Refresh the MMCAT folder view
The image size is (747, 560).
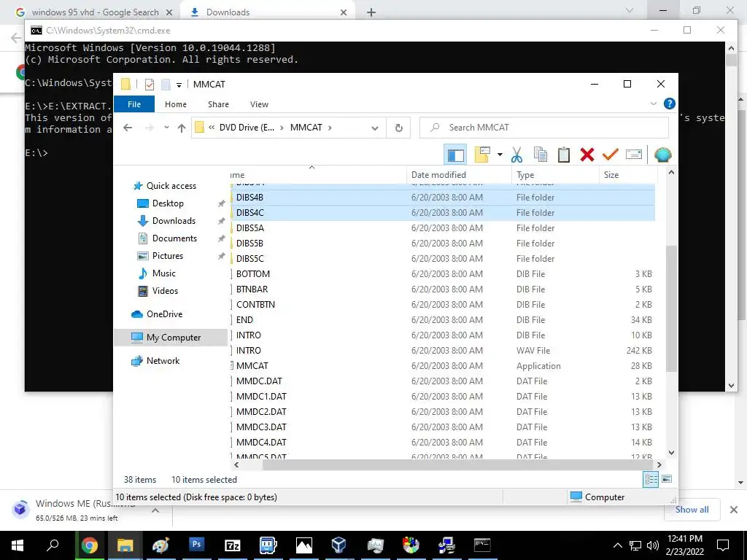pos(399,128)
